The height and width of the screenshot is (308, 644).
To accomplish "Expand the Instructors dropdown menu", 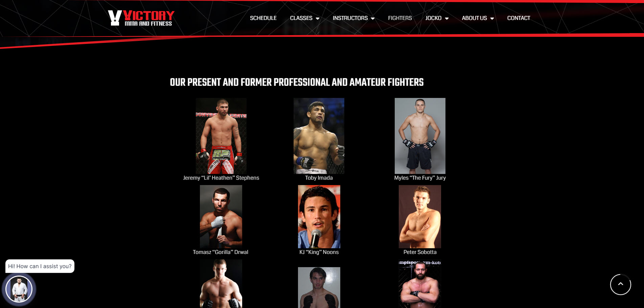I will coord(353,18).
